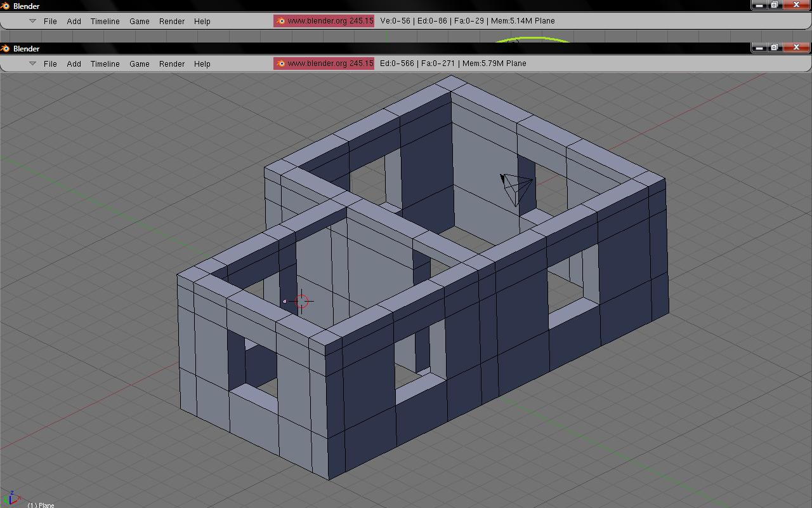The width and height of the screenshot is (812, 508).
Task: Open the File menu in the back Blender window
Action: tap(50, 21)
